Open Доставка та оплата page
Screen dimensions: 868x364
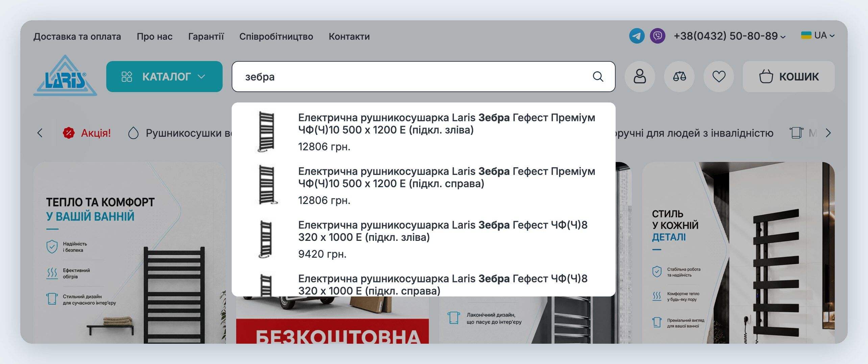pyautogui.click(x=77, y=36)
